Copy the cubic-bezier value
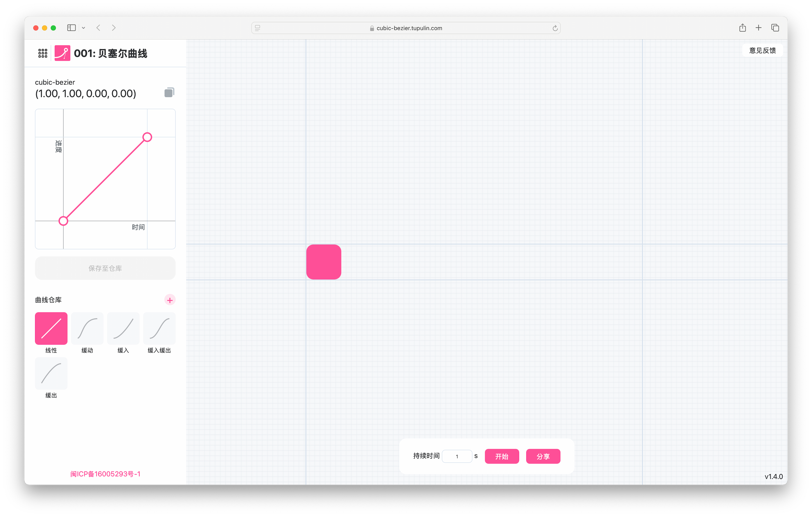 169,92
